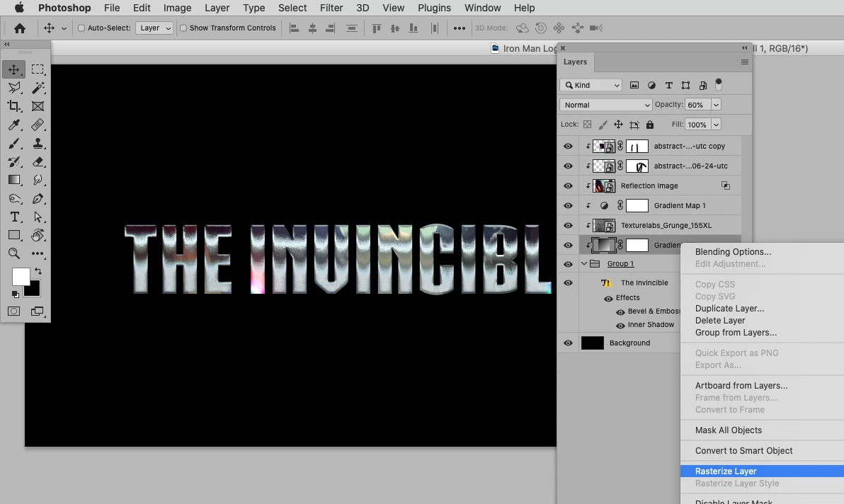Image resolution: width=844 pixels, height=504 pixels.
Task: Collapse the Layers panel with double arrows
Action: pyautogui.click(x=744, y=48)
